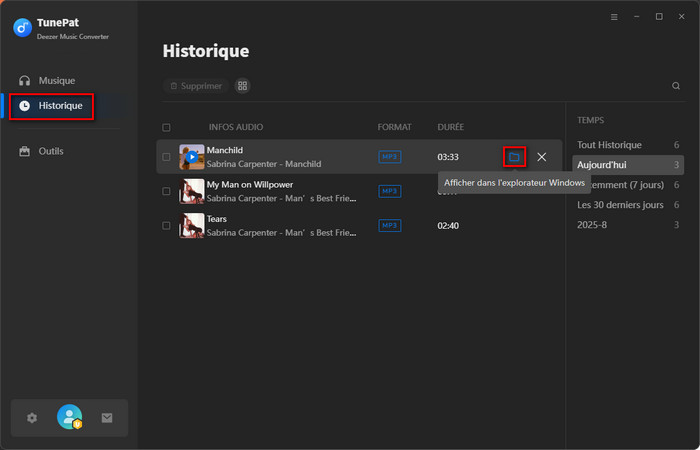This screenshot has height=450, width=700.
Task: Click the 03:33 duration value
Action: (x=448, y=157)
